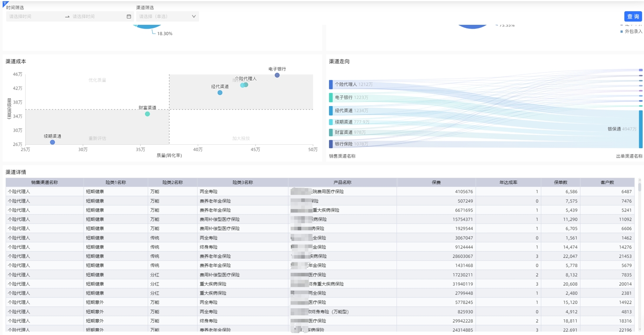
Task: Click the 渠道走向 chart title
Action: pos(339,61)
